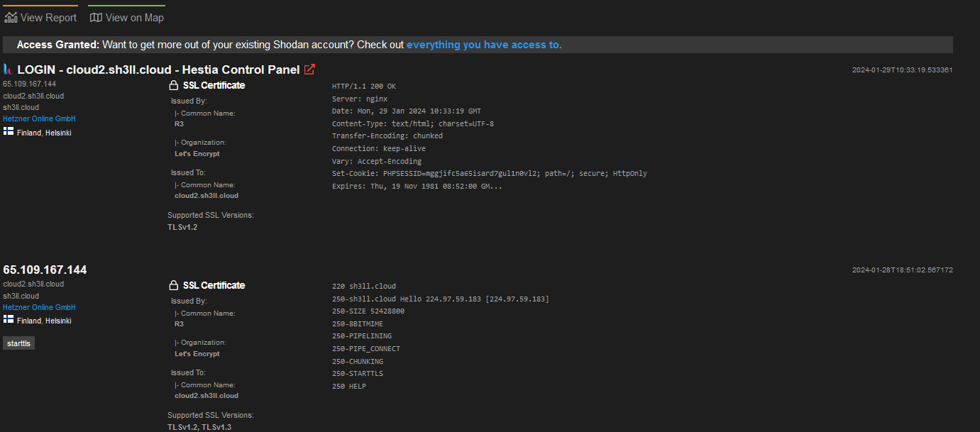This screenshot has height=432, width=980.
Task: Click '250-PIPE_CONNECT' line
Action: (366, 349)
